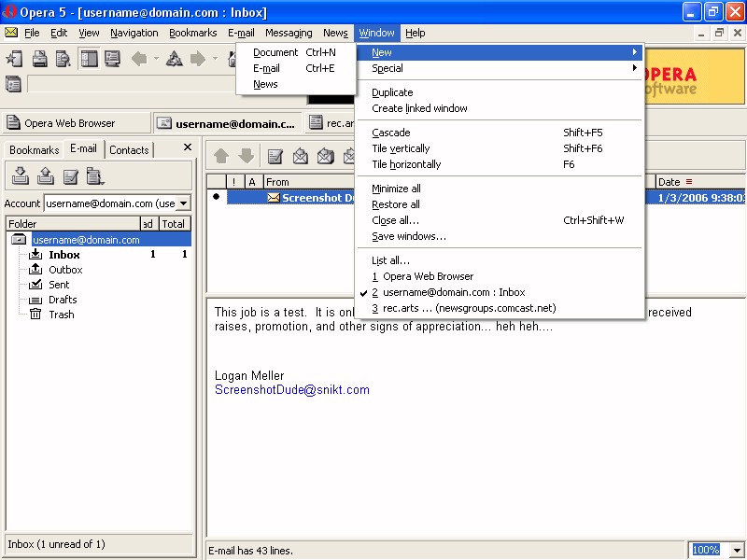Click the Forward arrow toolbar button
This screenshot has width=747, height=560.
198,59
